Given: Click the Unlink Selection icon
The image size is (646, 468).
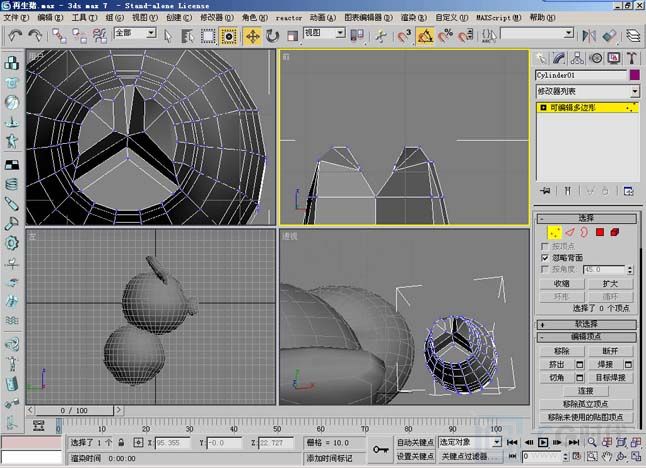Looking at the screenshot, I should [x=80, y=36].
